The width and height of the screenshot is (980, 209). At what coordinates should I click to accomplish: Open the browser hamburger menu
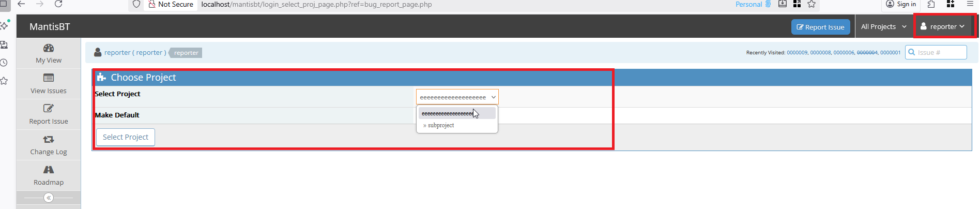click(x=970, y=4)
